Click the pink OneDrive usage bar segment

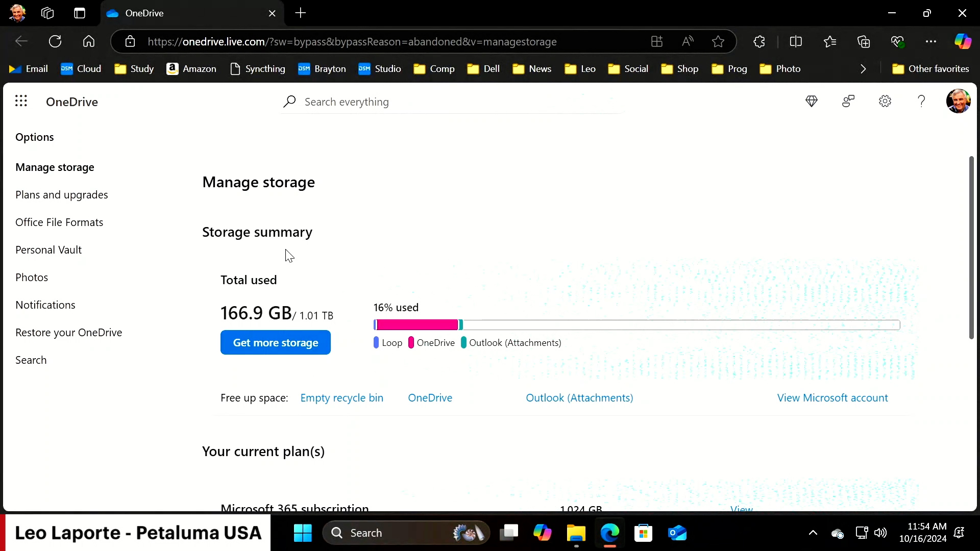point(417,325)
